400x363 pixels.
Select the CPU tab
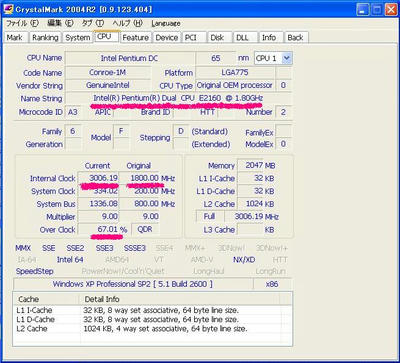(106, 36)
